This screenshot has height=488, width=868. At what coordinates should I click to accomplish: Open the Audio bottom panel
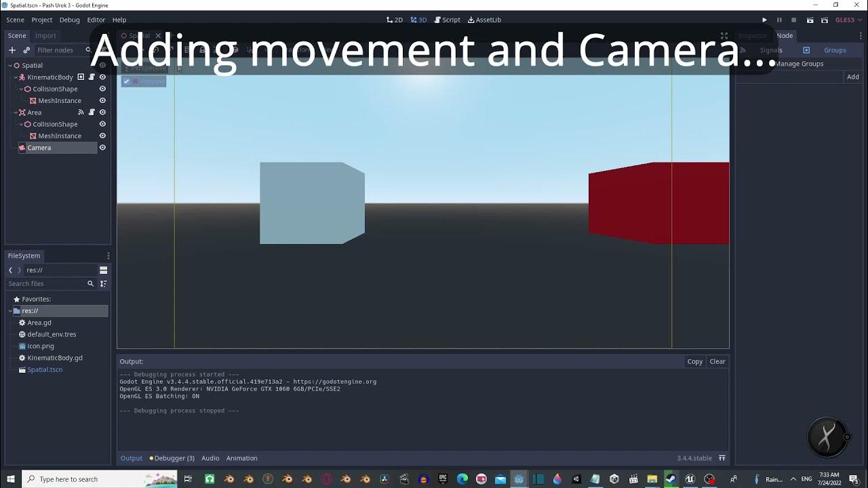pos(210,458)
